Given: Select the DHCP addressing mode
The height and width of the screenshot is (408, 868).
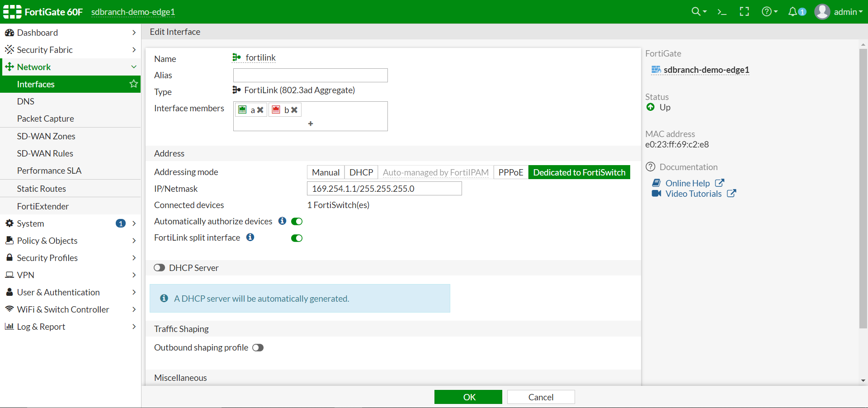Looking at the screenshot, I should pos(361,172).
